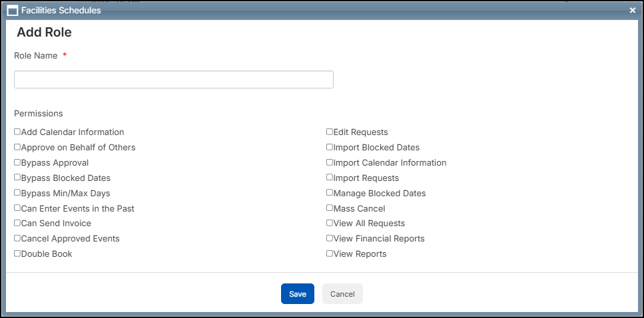Toggle the Bypass Approval checkbox
This screenshot has height=318, width=644.
(17, 162)
